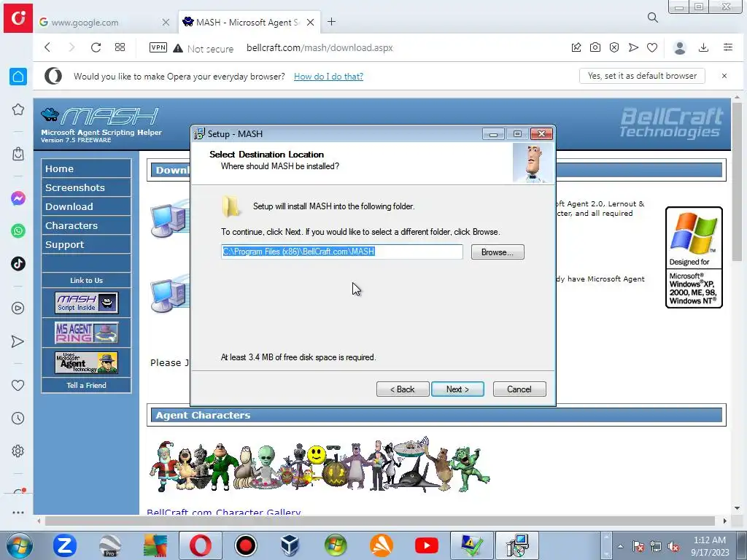Cancel the MASH setup
This screenshot has height=560, width=747.
point(519,389)
